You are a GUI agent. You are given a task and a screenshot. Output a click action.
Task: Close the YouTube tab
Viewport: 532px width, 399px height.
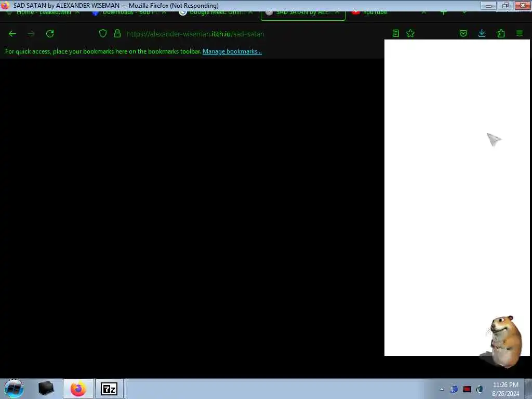pos(424,12)
